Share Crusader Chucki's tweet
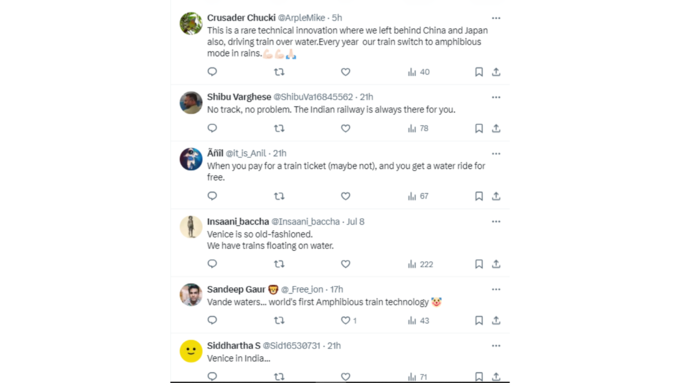This screenshot has width=680, height=383. pos(496,72)
